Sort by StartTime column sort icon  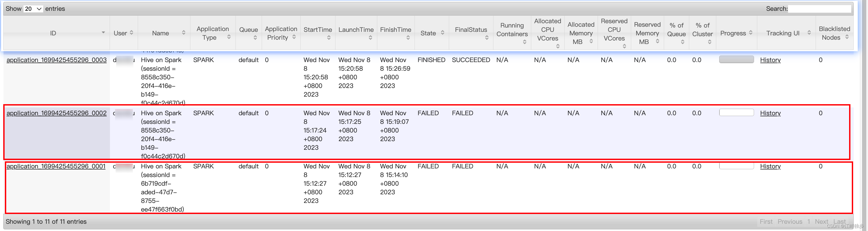pos(328,38)
